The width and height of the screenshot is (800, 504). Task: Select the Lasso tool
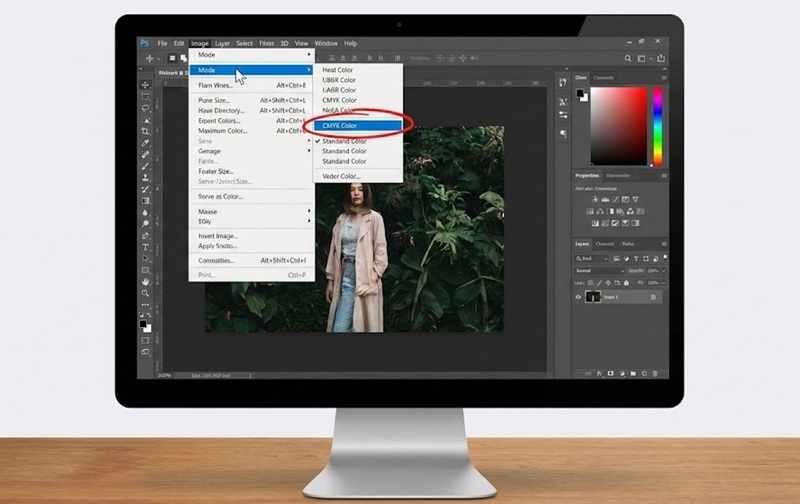coord(145,108)
